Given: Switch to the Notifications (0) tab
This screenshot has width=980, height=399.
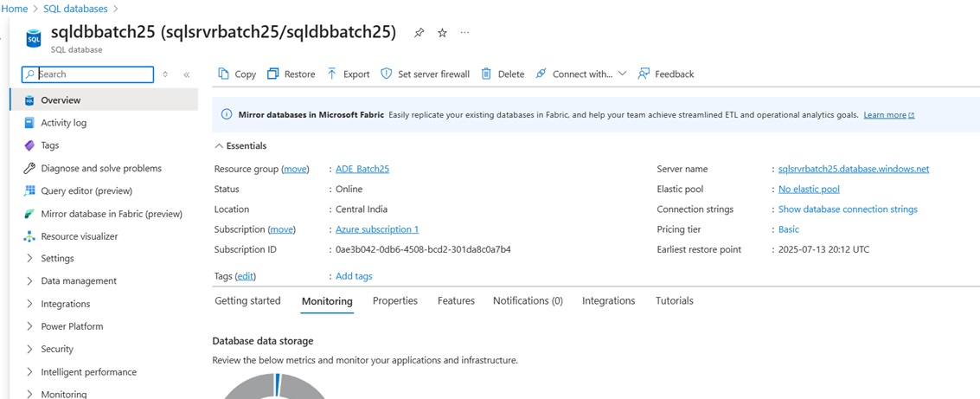Looking at the screenshot, I should 528,301.
